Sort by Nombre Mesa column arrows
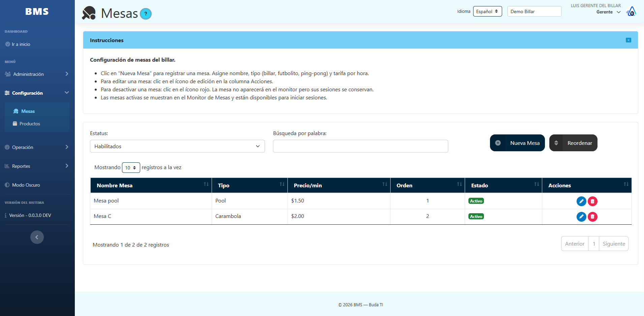Viewport: 644px width, 316px height. click(206, 184)
